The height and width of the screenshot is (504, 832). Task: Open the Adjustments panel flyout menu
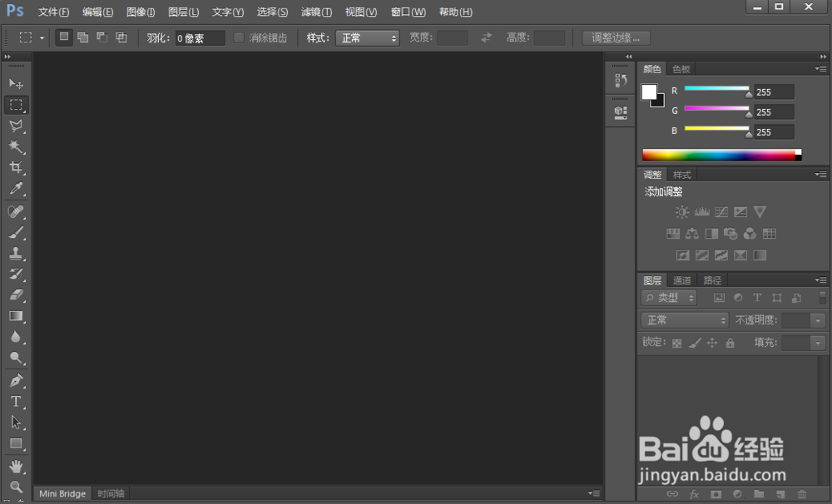(820, 175)
